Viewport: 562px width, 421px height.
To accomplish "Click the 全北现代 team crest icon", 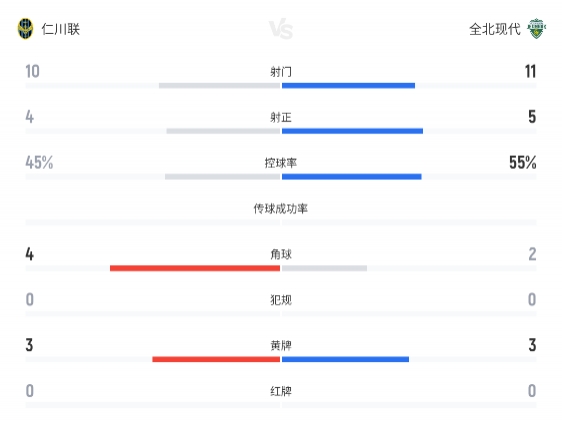I will coord(536,29).
